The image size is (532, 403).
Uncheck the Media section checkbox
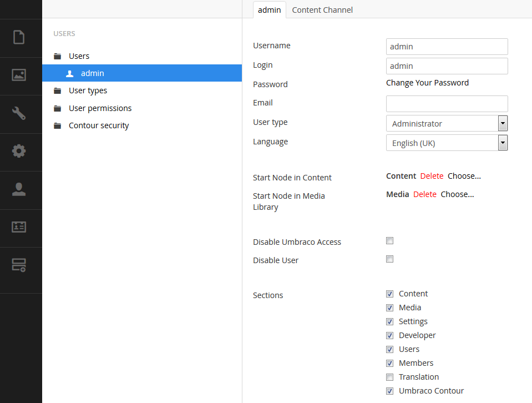click(x=390, y=308)
